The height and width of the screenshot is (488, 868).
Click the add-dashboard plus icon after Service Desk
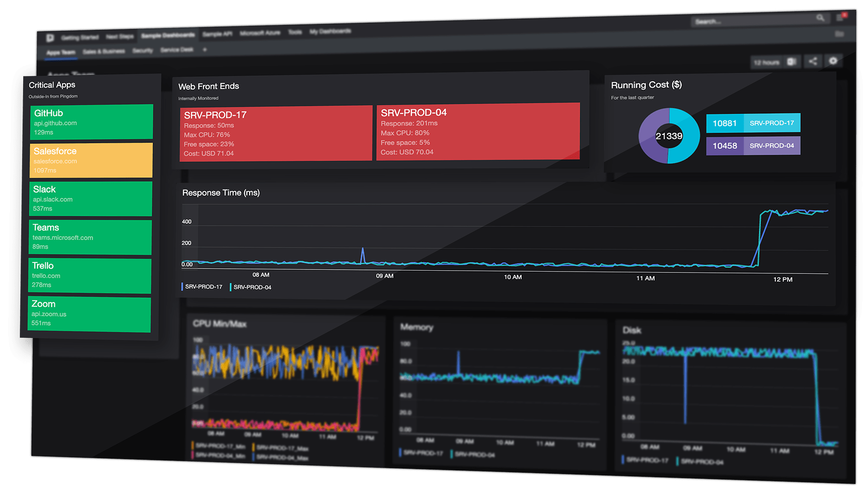(x=205, y=50)
